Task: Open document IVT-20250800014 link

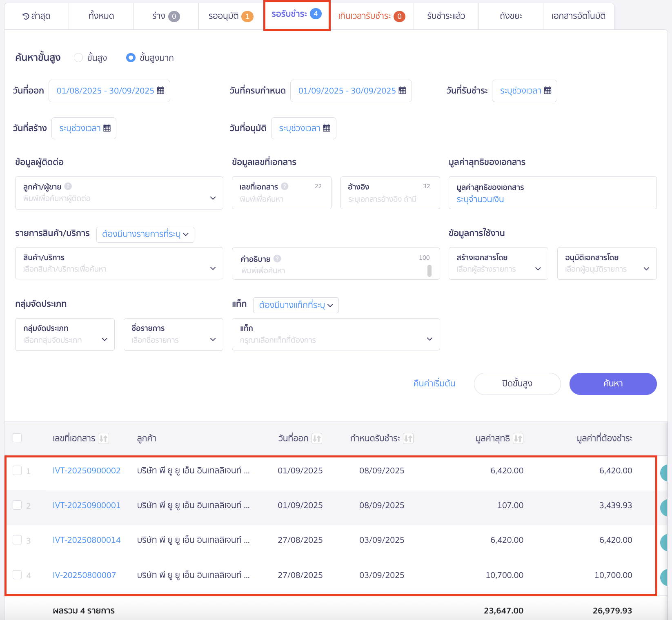Action: point(87,540)
